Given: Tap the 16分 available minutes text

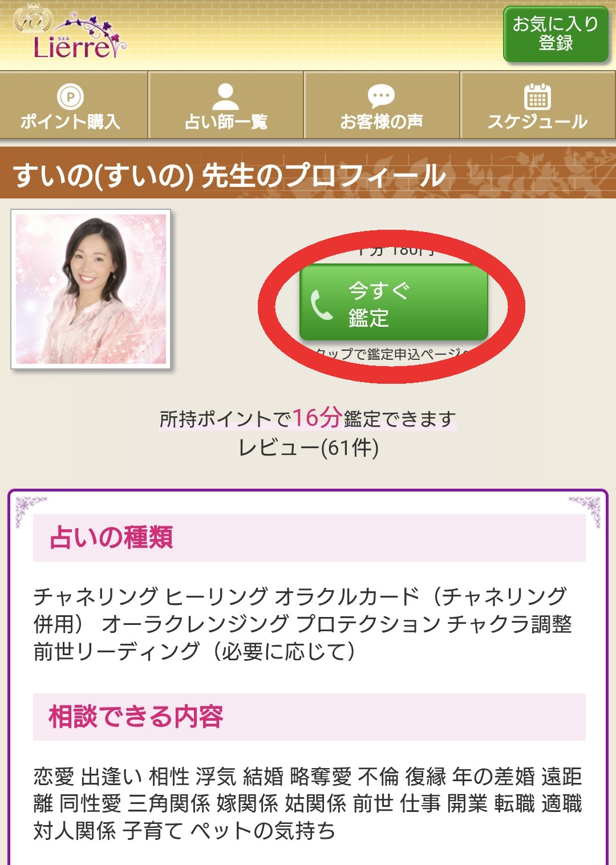Looking at the screenshot, I should pos(317,417).
